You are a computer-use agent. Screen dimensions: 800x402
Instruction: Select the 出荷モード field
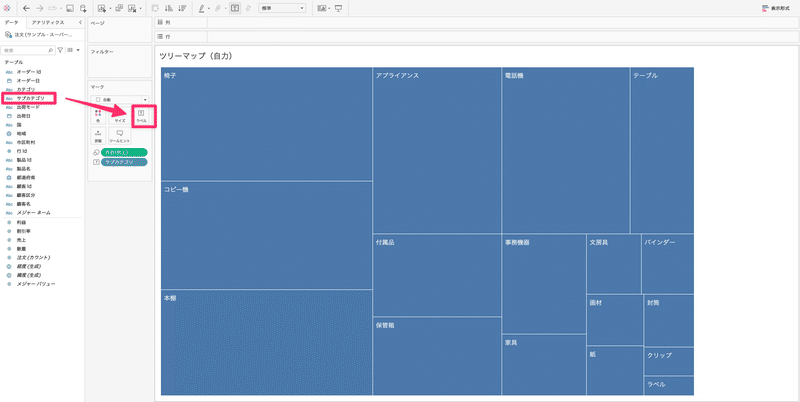tap(28, 107)
